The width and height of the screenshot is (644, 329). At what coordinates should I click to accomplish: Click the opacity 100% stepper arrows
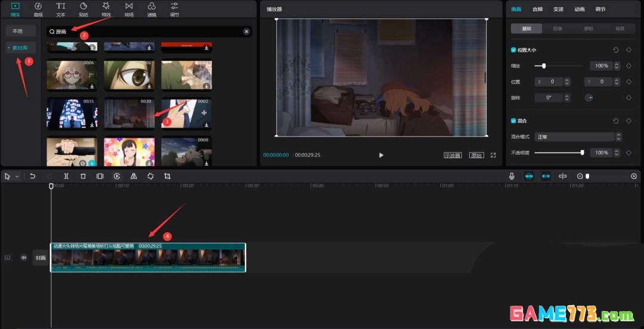pyautogui.click(x=617, y=153)
